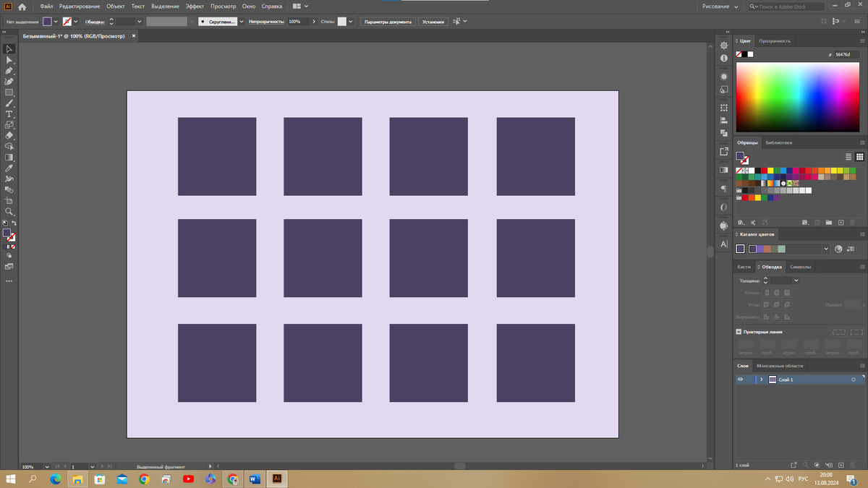The height and width of the screenshot is (488, 868).
Task: Switch to the Кисти tab
Action: (x=744, y=267)
